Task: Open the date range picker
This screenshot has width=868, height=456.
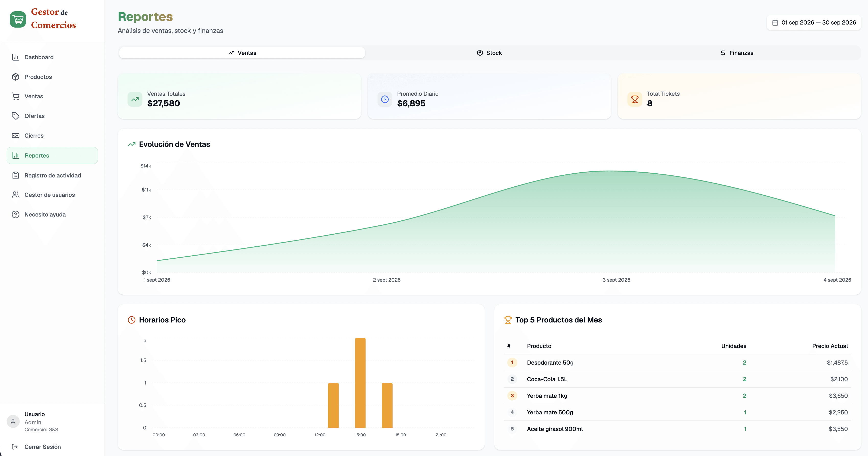Action: pos(814,22)
